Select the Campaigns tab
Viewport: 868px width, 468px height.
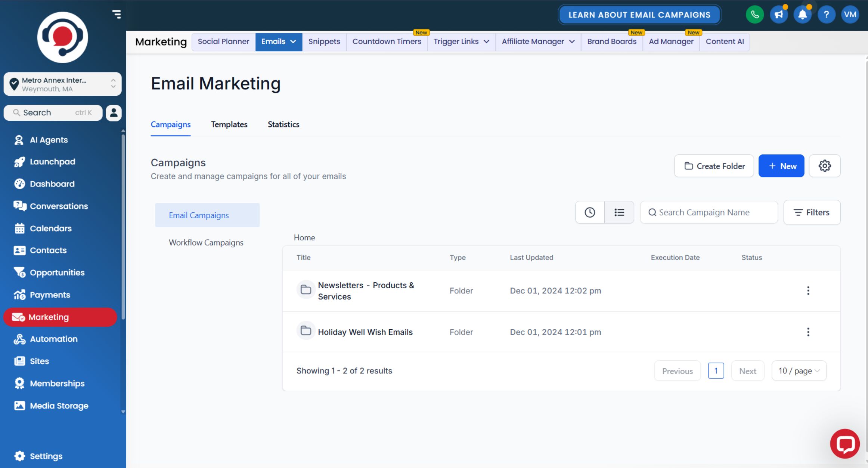[x=171, y=124]
